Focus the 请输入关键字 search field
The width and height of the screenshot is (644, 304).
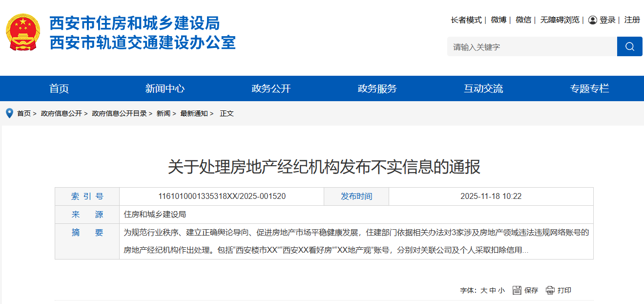(532, 47)
